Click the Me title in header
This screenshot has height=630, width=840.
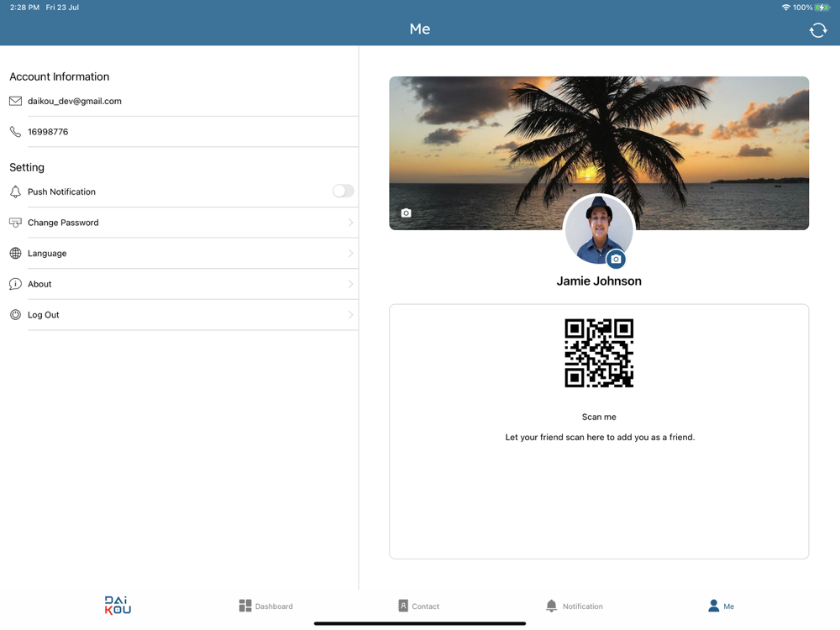(420, 29)
